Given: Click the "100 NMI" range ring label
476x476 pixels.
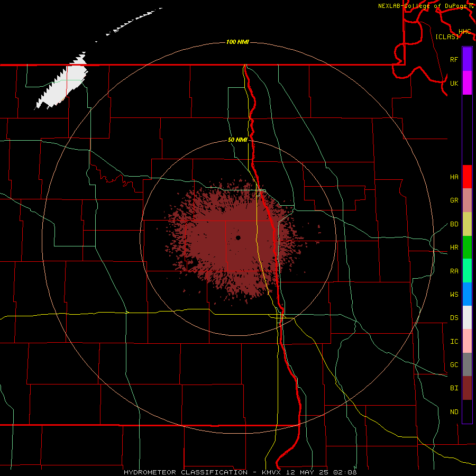Looking at the screenshot, I should coord(237,42).
